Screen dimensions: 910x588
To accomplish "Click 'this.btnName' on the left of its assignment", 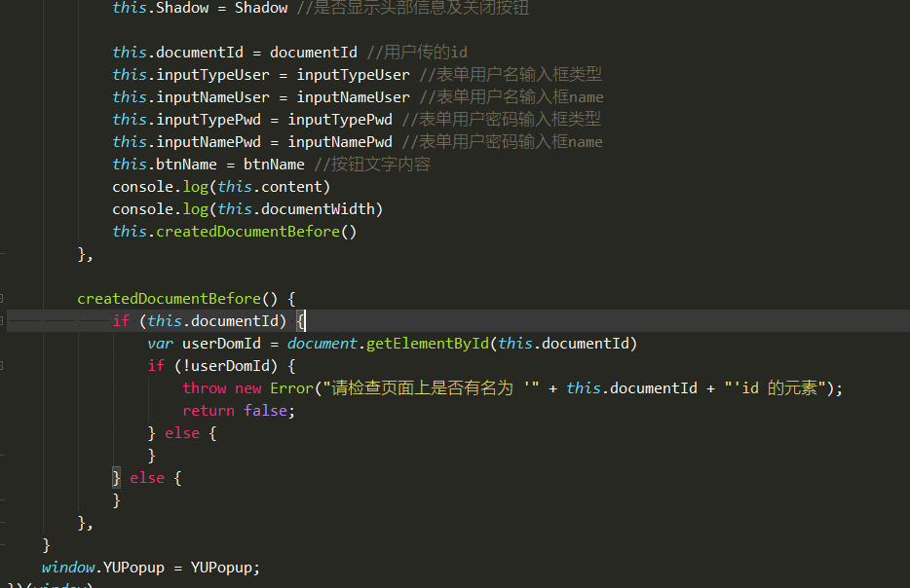I will 165,165.
